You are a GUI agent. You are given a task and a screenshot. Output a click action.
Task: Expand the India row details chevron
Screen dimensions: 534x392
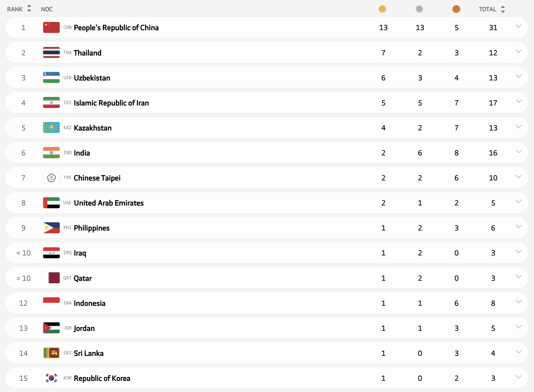pyautogui.click(x=518, y=152)
